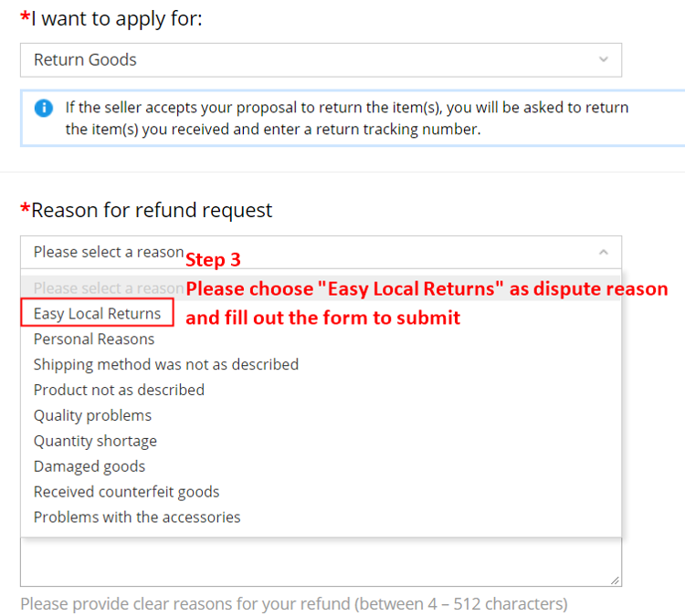The image size is (685, 616).
Task: Choose Product not as described reason
Action: pos(119,390)
